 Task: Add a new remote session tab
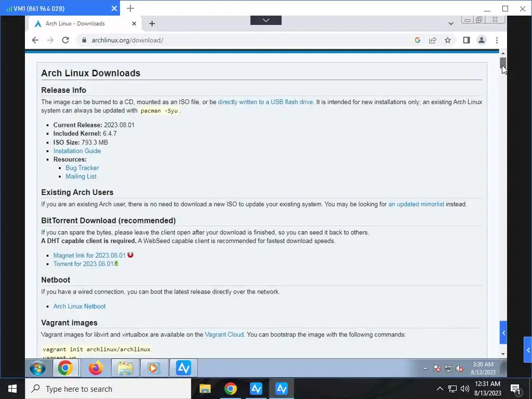pos(130,8)
